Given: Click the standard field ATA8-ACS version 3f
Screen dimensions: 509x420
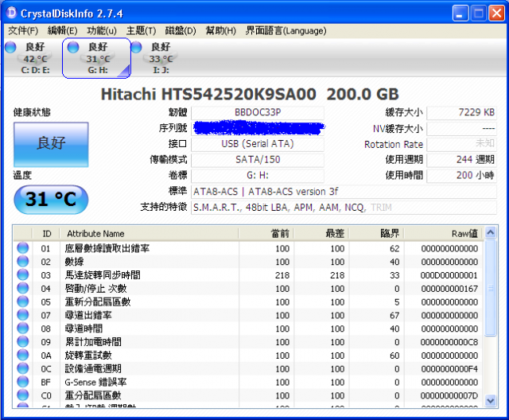Looking at the screenshot, I should [344, 192].
